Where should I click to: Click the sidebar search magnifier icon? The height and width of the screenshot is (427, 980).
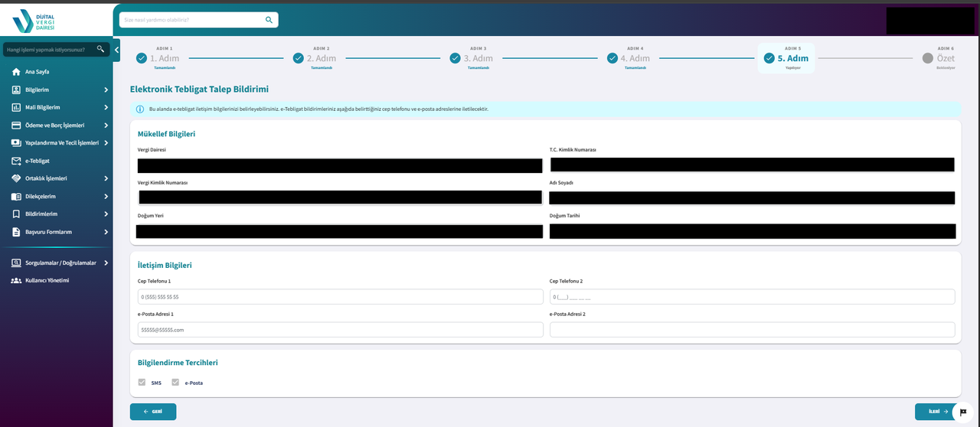pos(100,49)
